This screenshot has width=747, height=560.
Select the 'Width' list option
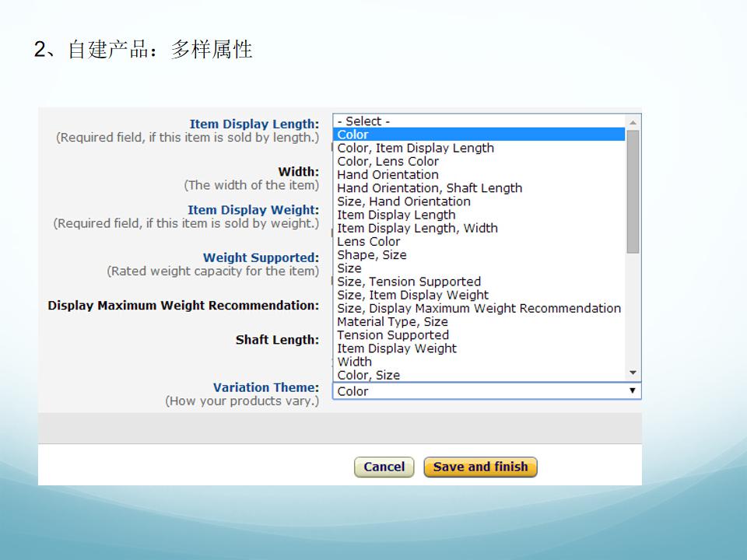point(479,361)
